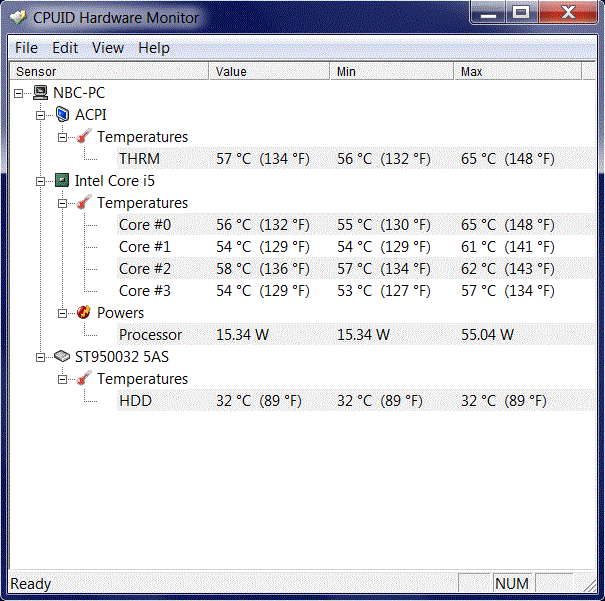Click Processor value 15.34 W
The image size is (605, 601).
(x=242, y=334)
